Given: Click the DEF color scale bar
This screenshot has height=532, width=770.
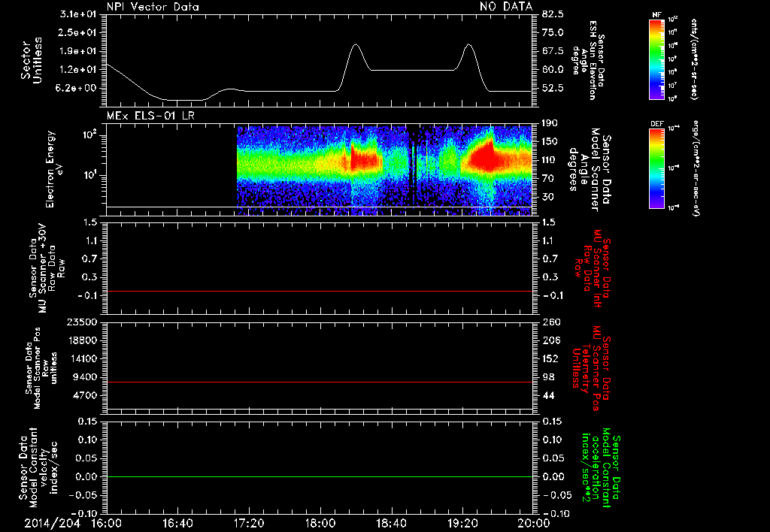Looking at the screenshot, I should [x=656, y=168].
